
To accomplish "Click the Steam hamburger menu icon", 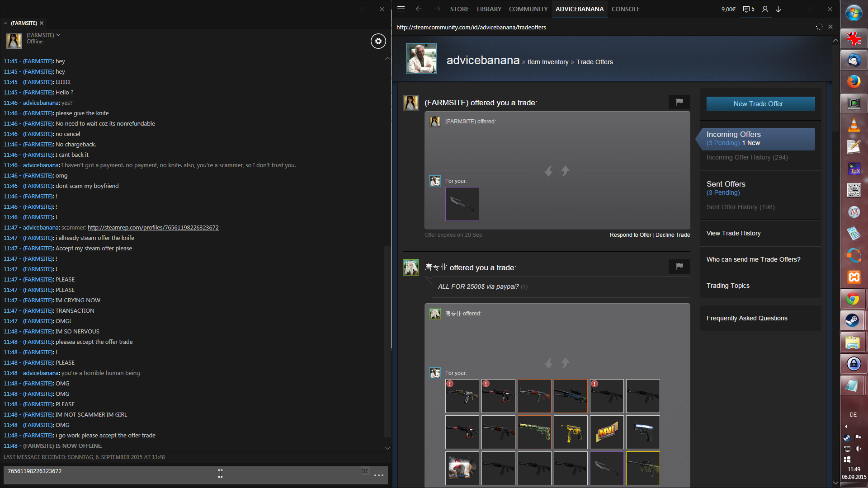I will coord(401,9).
